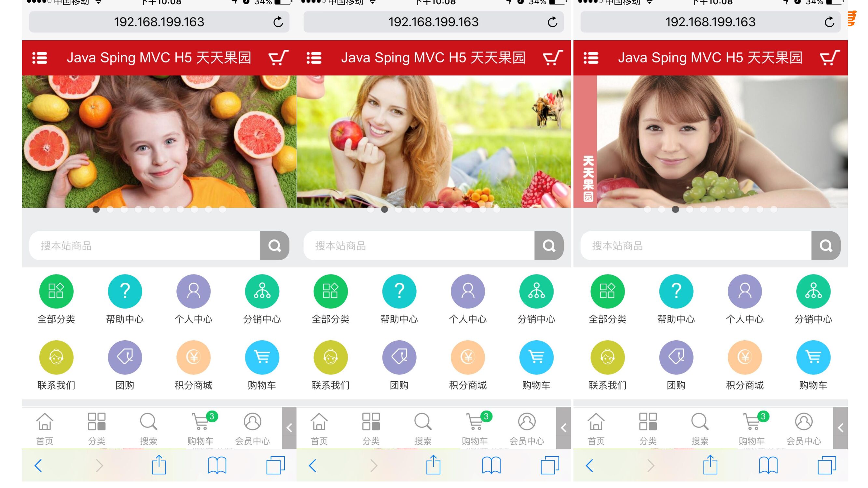Select the 帮助中心 help center icon
This screenshot has width=868, height=488.
(125, 291)
